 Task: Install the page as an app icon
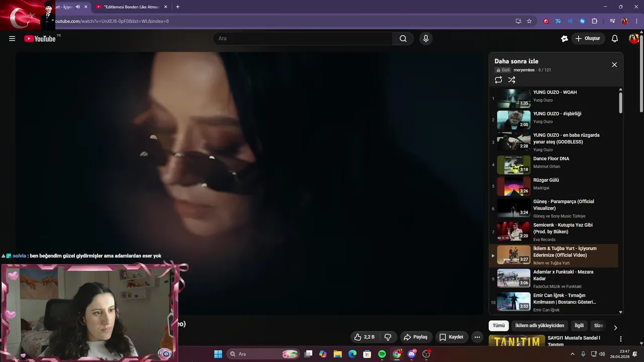pos(518,21)
